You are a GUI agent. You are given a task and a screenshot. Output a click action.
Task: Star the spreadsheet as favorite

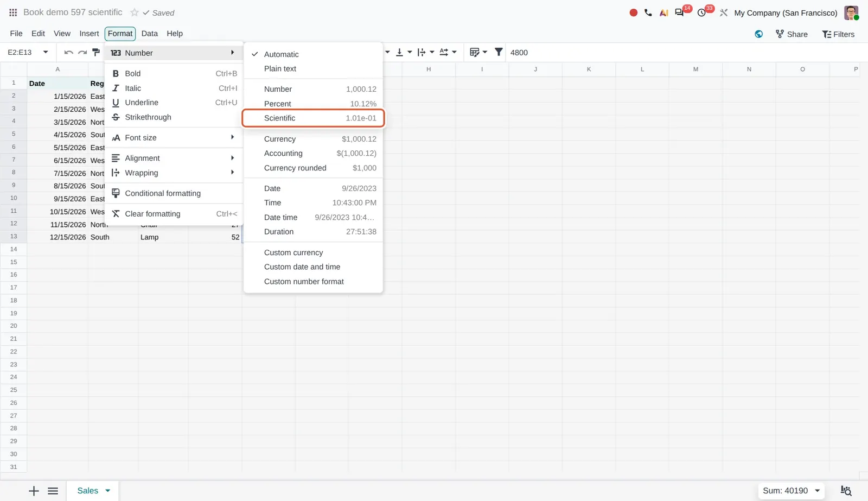coord(135,12)
